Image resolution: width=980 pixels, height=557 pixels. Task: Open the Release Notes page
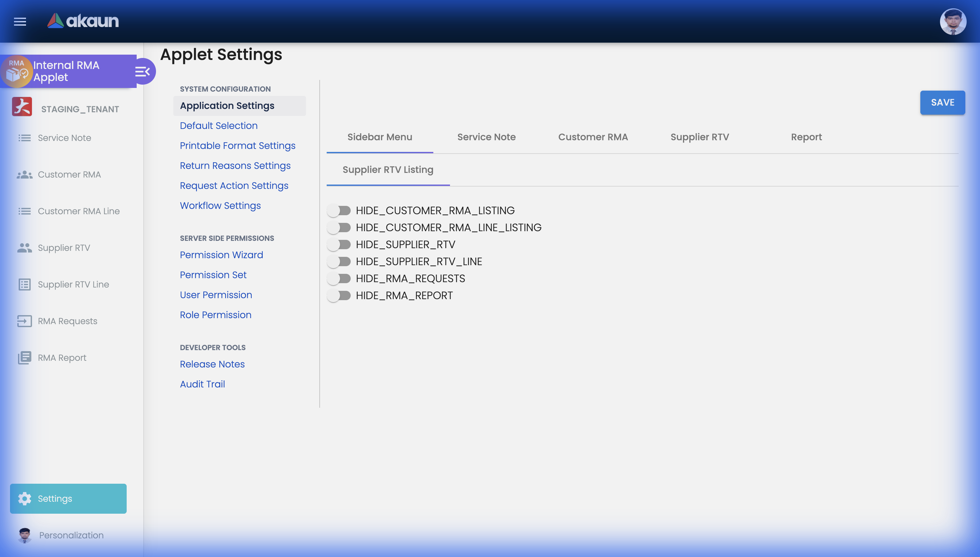coord(212,364)
